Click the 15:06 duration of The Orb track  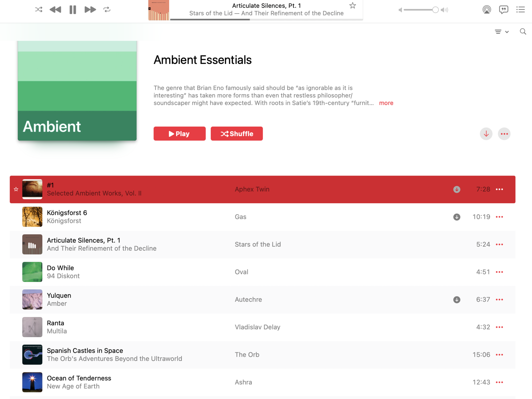481,355
